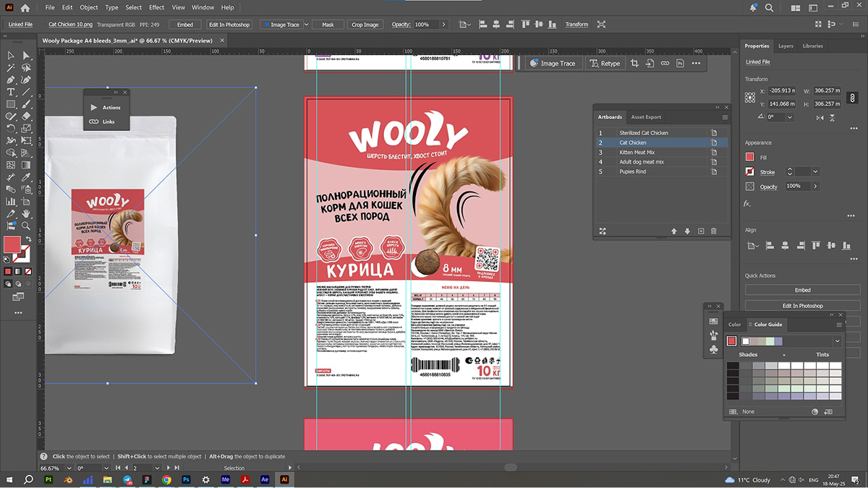The width and height of the screenshot is (868, 488).
Task: Toggle constrain width and height proportions link
Action: [853, 97]
